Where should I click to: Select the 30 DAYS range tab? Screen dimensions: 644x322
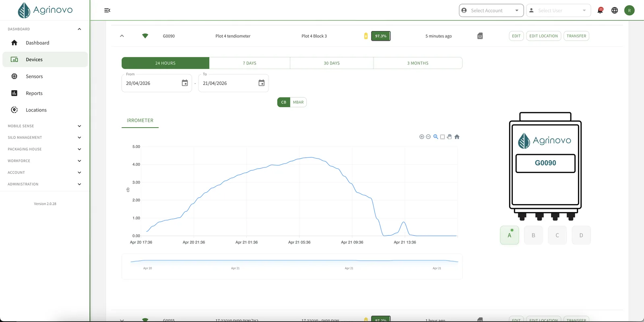pos(332,63)
